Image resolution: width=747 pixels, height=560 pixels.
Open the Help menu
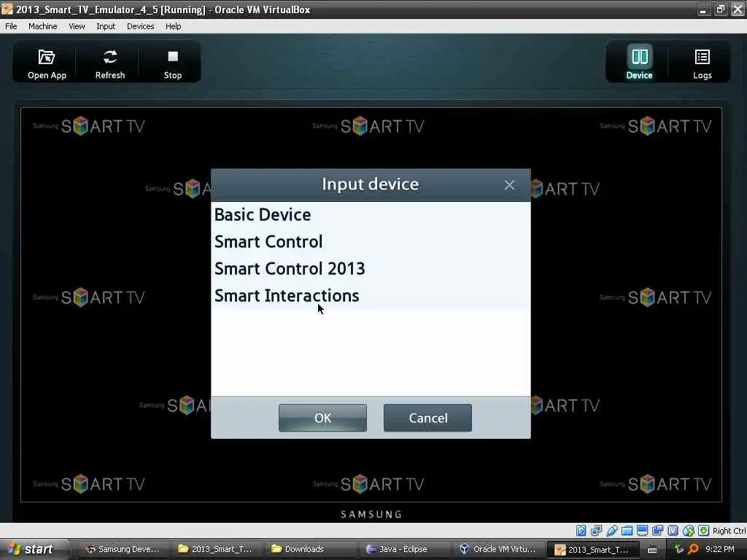pos(174,26)
